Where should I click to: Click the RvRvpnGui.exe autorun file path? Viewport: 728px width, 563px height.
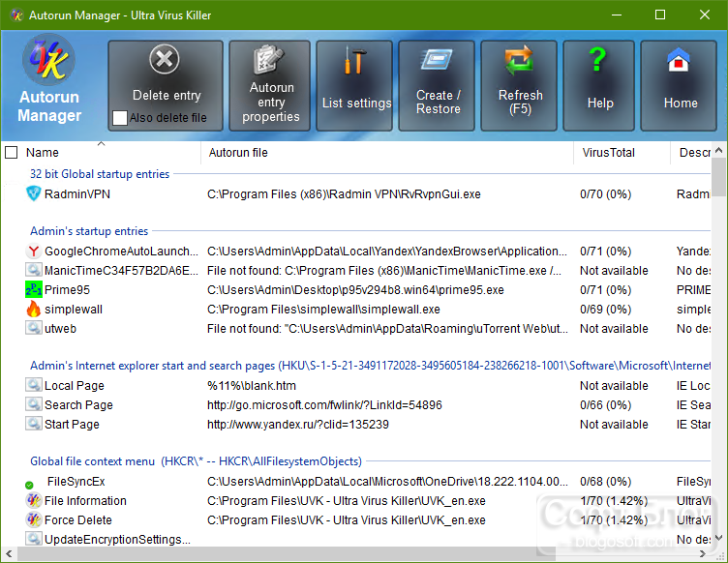pyautogui.click(x=344, y=193)
